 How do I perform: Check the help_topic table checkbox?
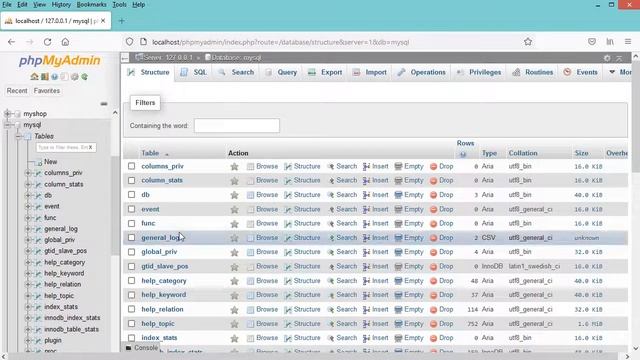click(131, 324)
